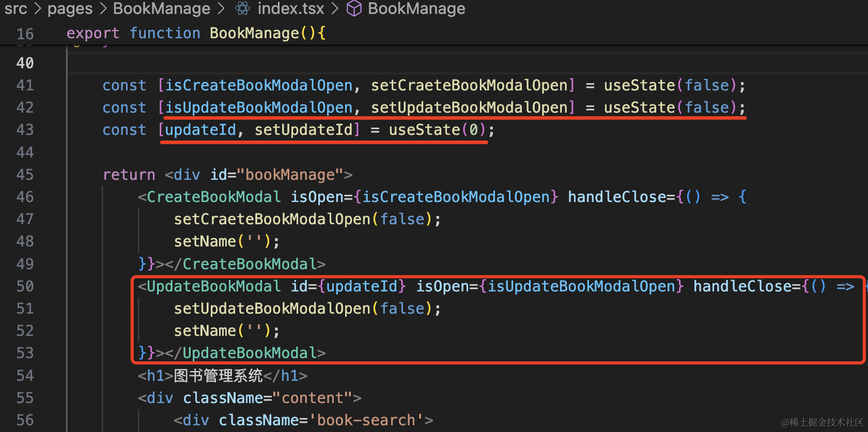Click the closing CreateBookModal tag on line 49
The height and width of the screenshot is (432, 868).
tap(249, 264)
